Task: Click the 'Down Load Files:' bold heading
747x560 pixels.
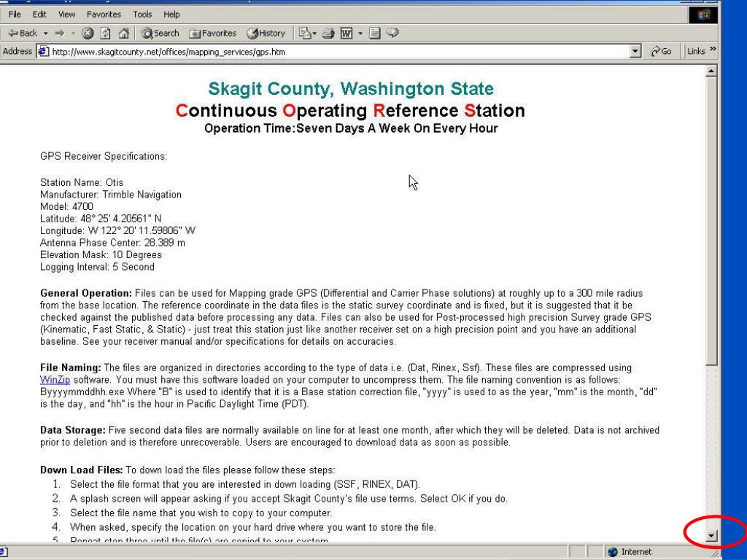Action: click(x=82, y=470)
